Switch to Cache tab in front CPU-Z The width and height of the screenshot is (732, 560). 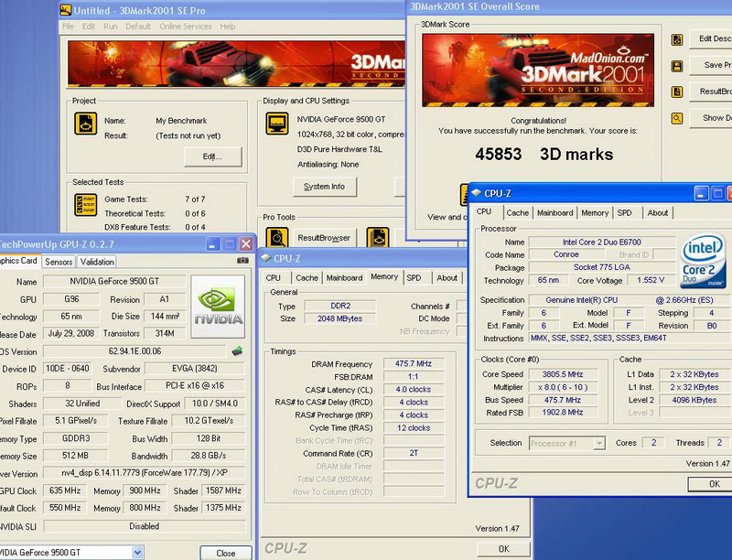pyautogui.click(x=518, y=213)
